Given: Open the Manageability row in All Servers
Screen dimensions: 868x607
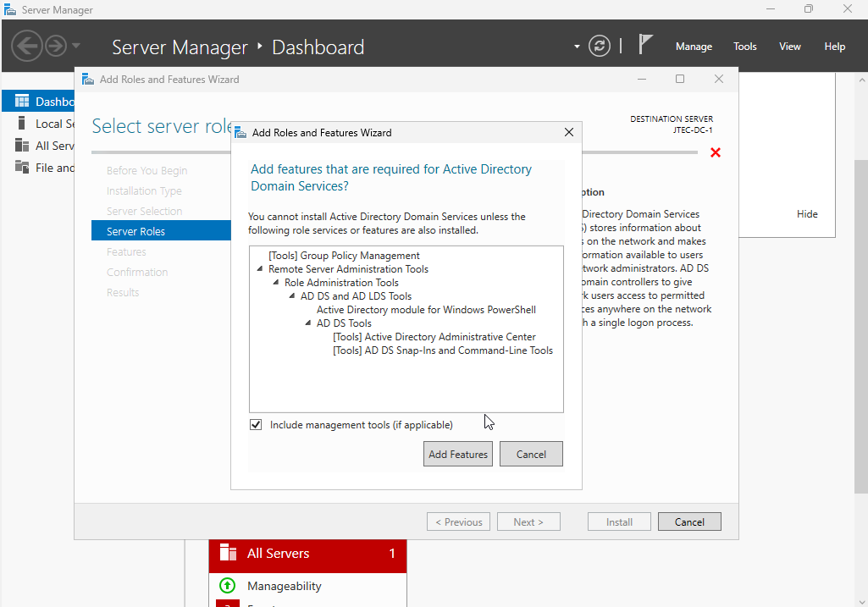Looking at the screenshot, I should 307,586.
